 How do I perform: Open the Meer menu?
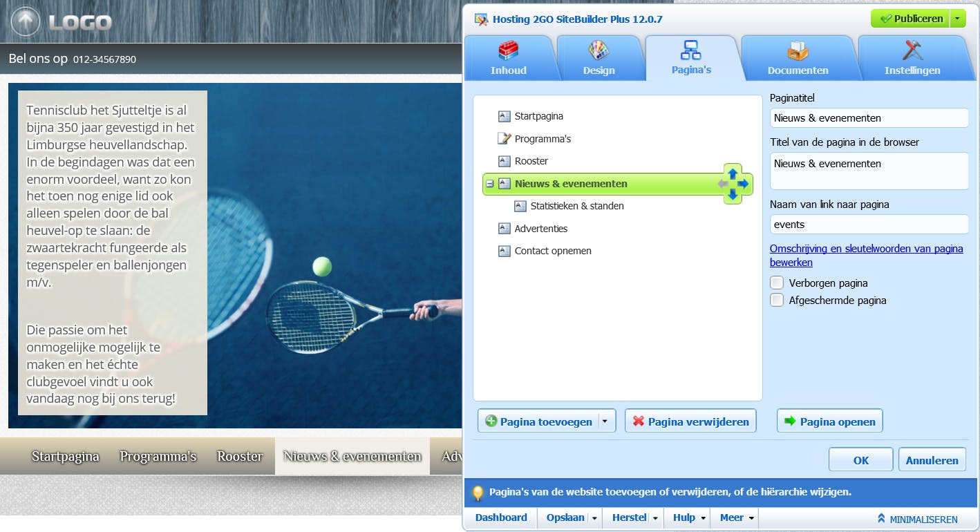tap(737, 517)
